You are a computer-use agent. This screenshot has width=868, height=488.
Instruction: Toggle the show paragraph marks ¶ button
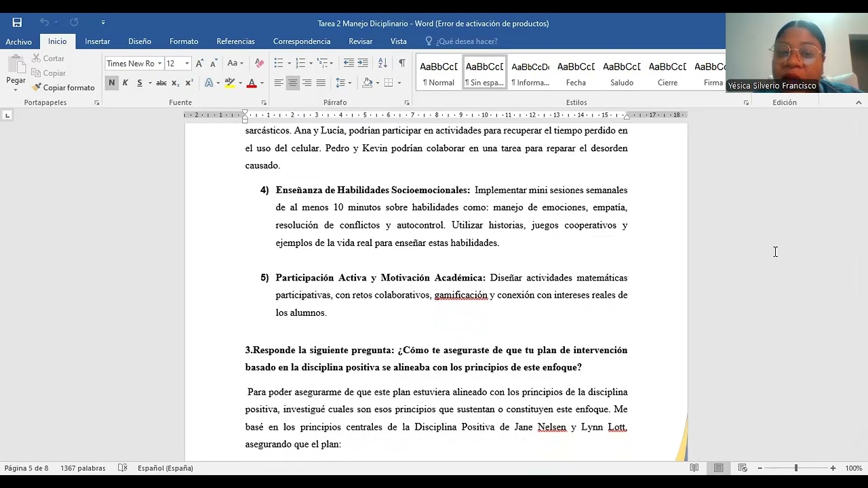point(402,63)
